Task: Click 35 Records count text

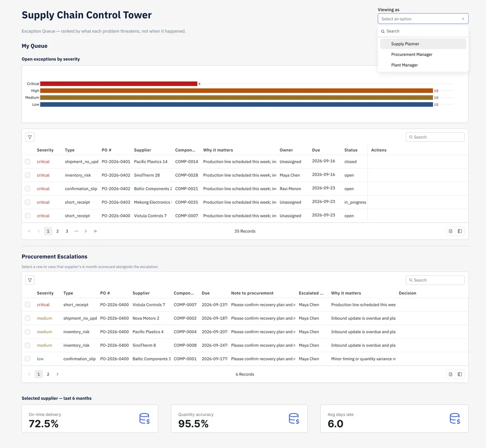Action: [245, 231]
